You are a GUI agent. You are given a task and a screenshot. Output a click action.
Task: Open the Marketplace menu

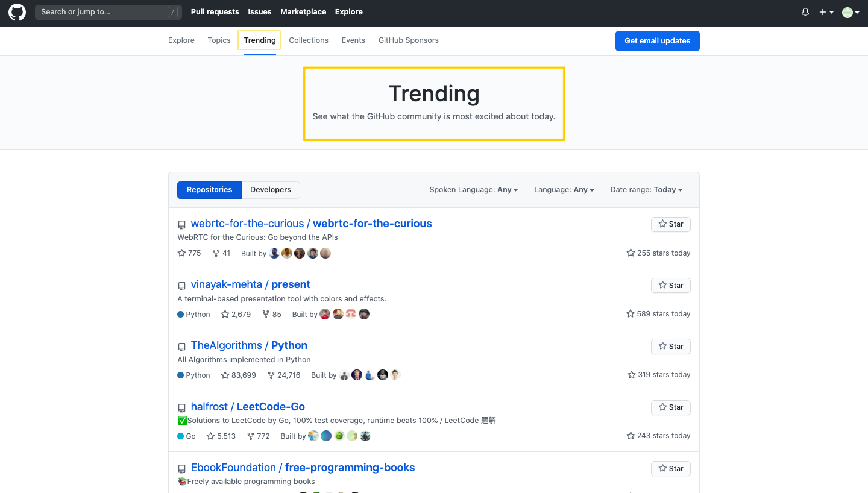(x=303, y=11)
